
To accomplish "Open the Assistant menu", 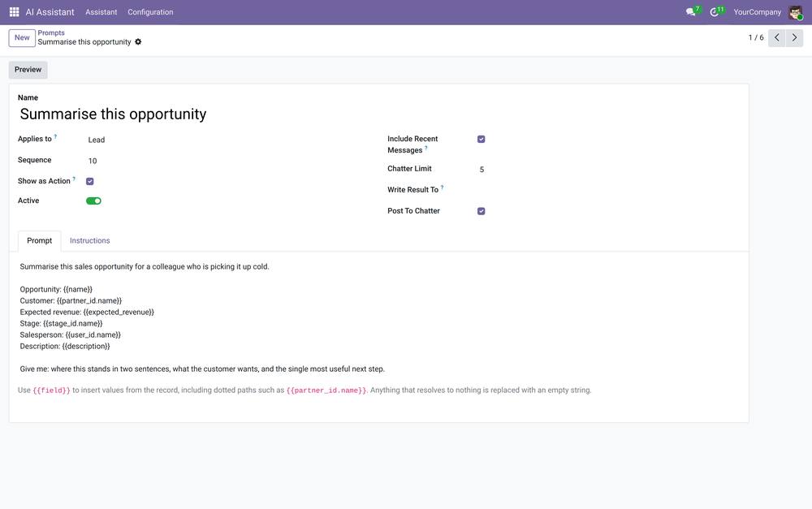I will pos(101,12).
